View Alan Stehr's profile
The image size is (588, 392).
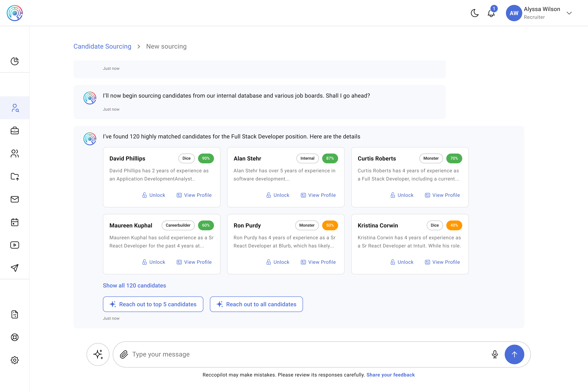click(x=318, y=195)
